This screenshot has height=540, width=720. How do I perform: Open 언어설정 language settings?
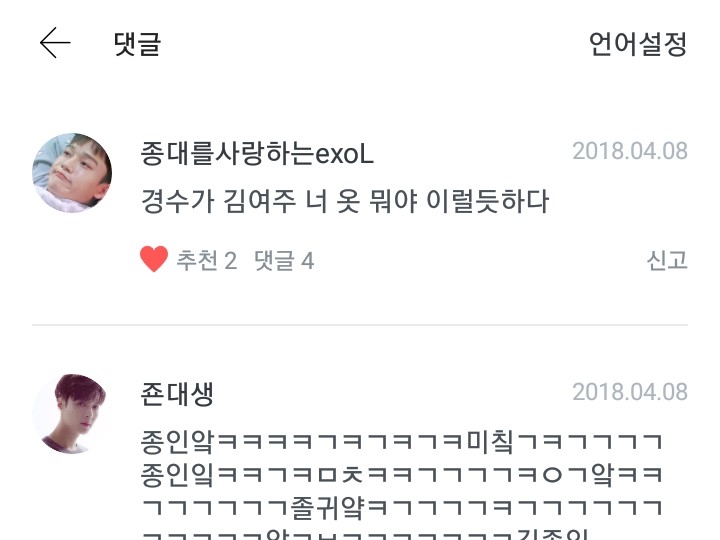point(638,44)
